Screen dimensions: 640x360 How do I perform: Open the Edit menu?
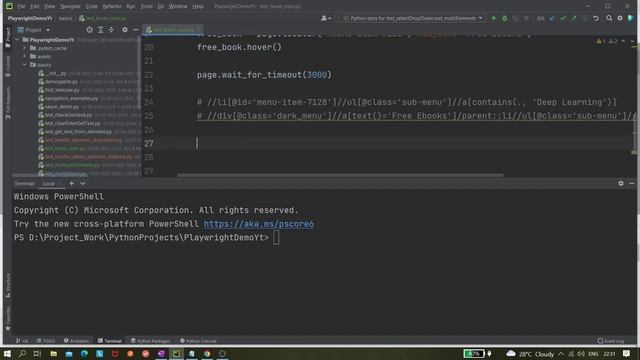35,7
